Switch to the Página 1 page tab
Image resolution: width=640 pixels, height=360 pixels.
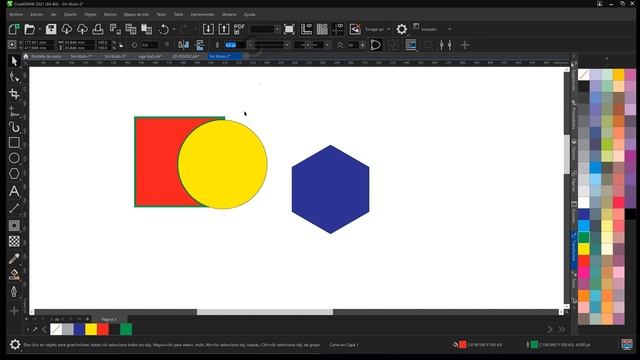(x=109, y=319)
